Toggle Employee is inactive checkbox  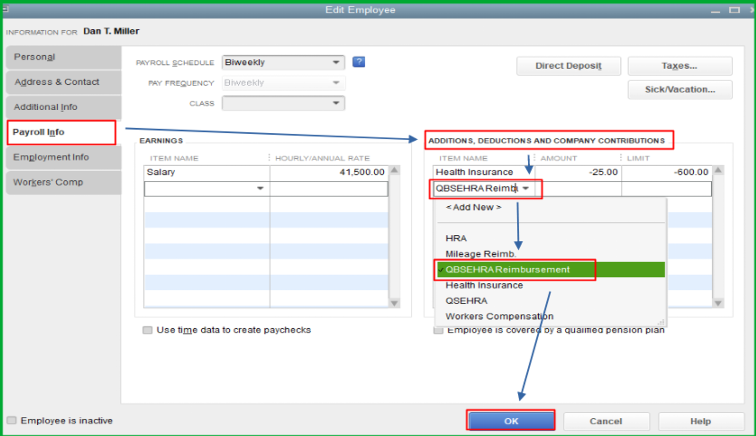pos(12,421)
